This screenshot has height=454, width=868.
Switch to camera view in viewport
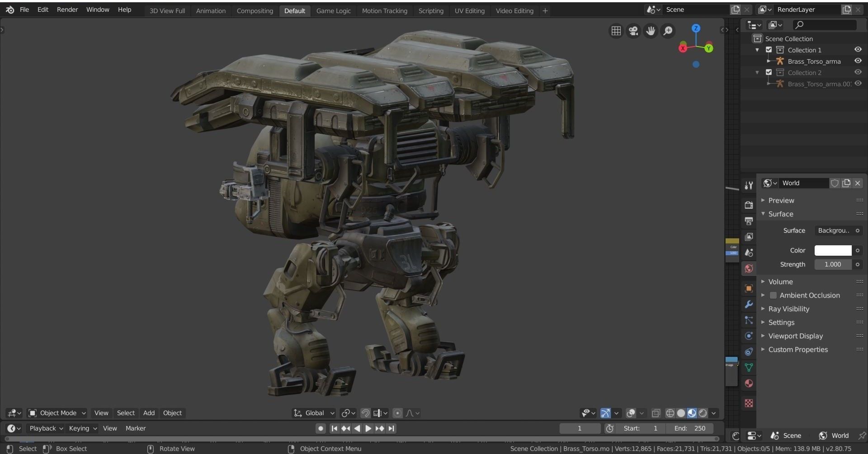click(633, 31)
